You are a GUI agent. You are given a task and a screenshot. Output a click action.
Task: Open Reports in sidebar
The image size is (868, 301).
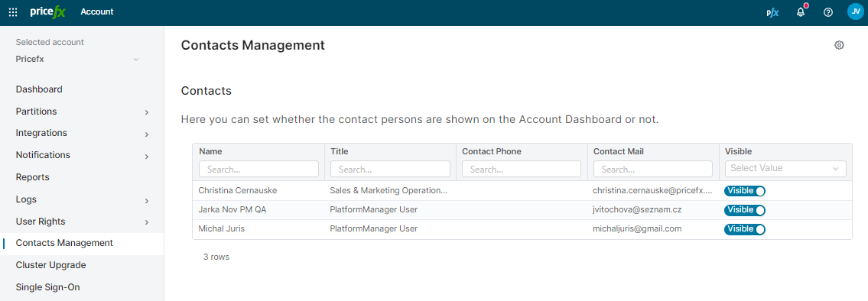tap(33, 177)
